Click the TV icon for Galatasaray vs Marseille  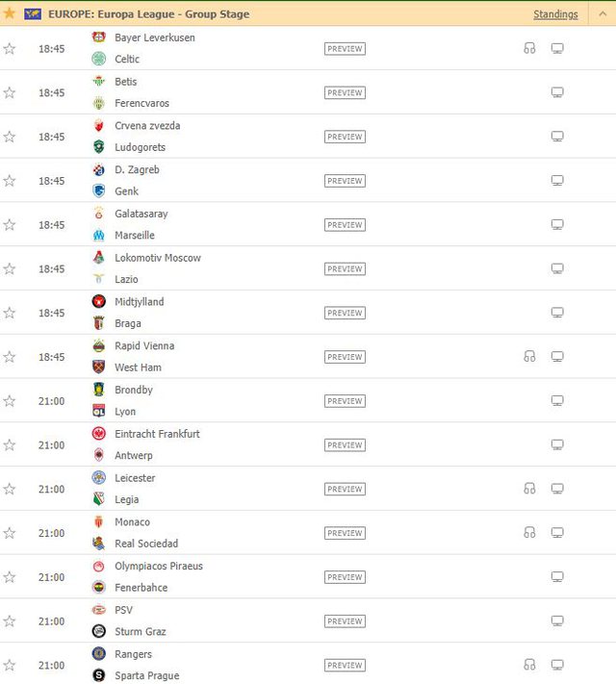[x=556, y=225]
